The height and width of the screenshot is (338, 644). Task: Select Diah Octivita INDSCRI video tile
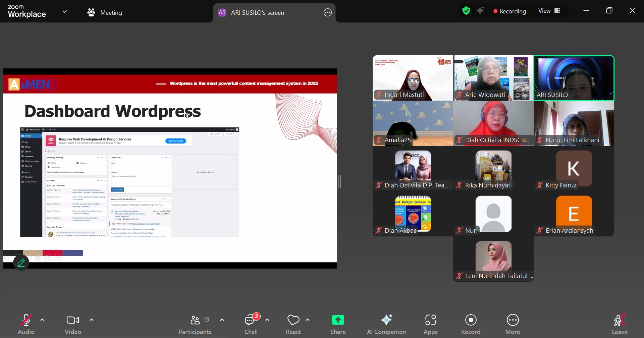(x=493, y=123)
